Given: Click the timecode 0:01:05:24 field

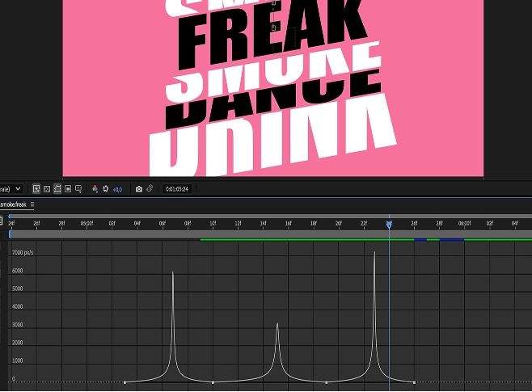Looking at the screenshot, I should tap(176, 189).
